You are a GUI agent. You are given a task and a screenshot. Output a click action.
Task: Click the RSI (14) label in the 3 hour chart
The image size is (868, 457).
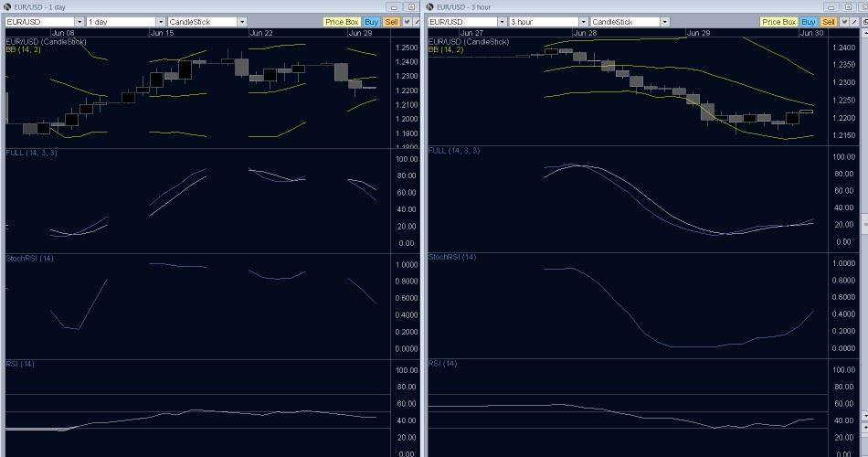(x=442, y=364)
